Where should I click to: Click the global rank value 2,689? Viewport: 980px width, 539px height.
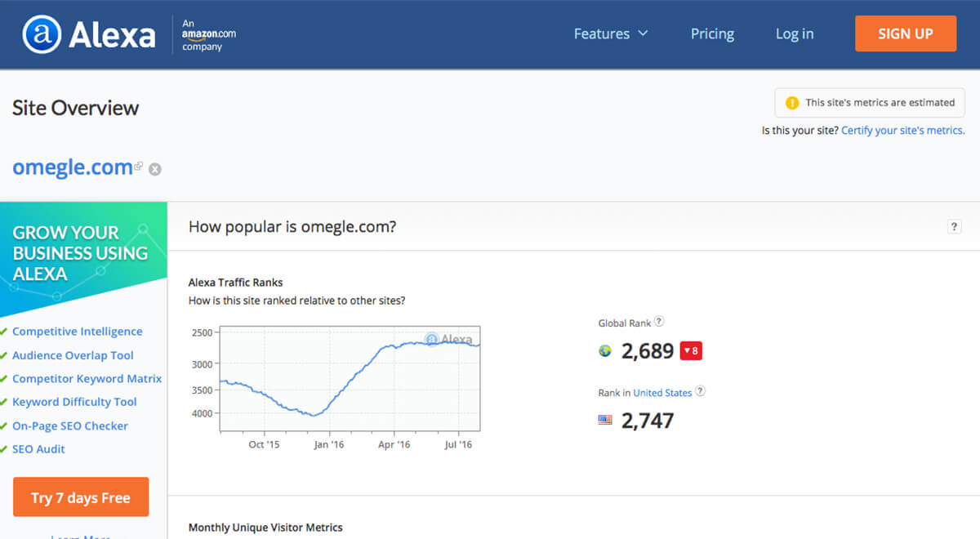(x=648, y=351)
